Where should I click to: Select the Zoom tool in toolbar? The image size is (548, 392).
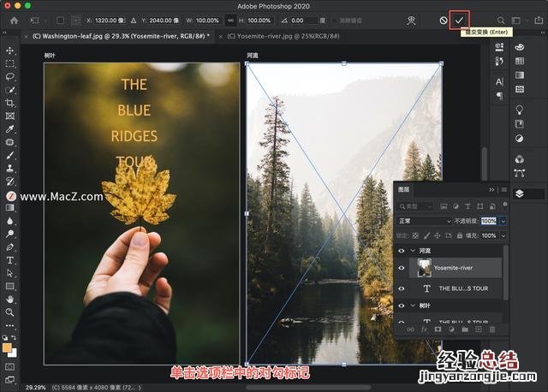(x=9, y=312)
